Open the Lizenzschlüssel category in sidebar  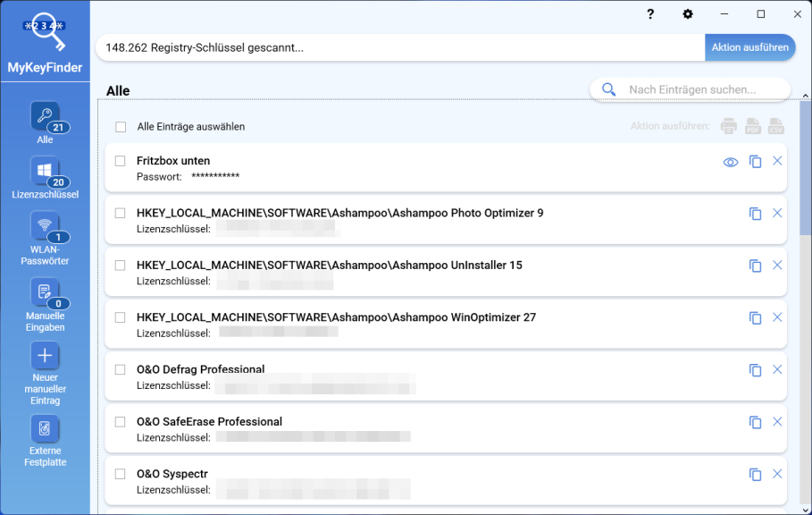(45, 173)
